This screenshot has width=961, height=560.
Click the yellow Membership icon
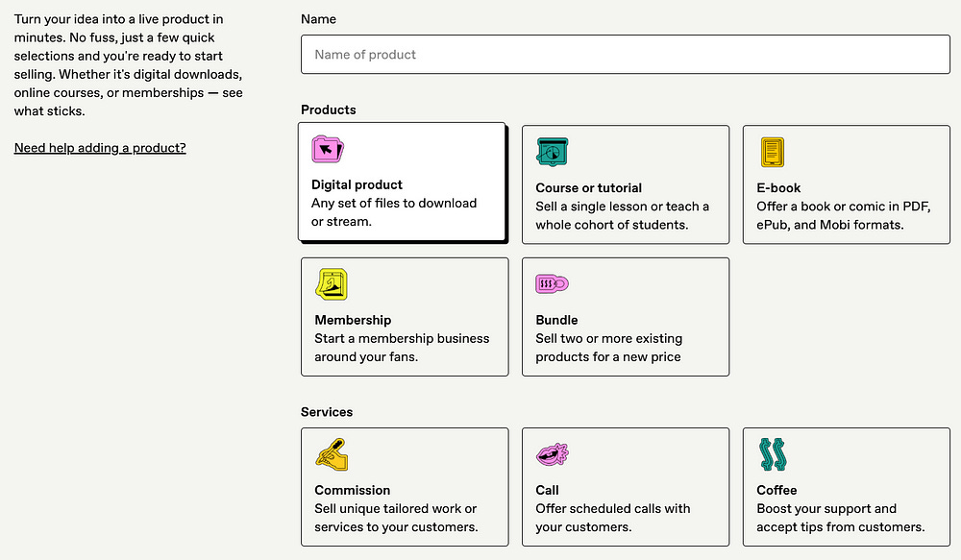pyautogui.click(x=332, y=284)
